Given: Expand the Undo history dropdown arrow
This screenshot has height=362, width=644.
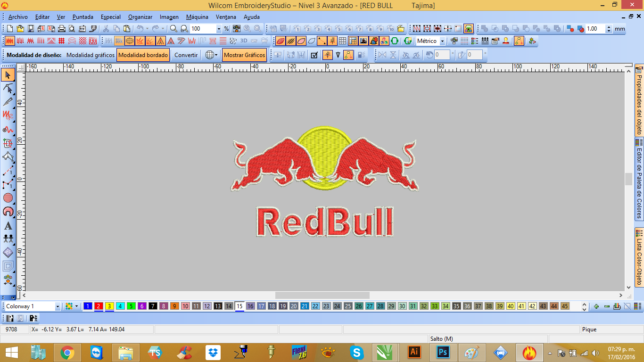Looking at the screenshot, I should (147, 28).
